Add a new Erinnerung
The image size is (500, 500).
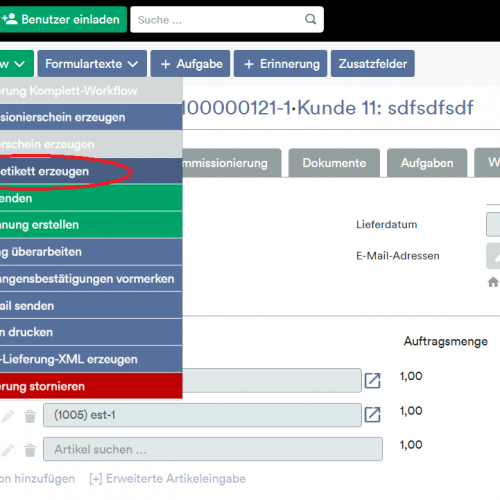[x=280, y=64]
